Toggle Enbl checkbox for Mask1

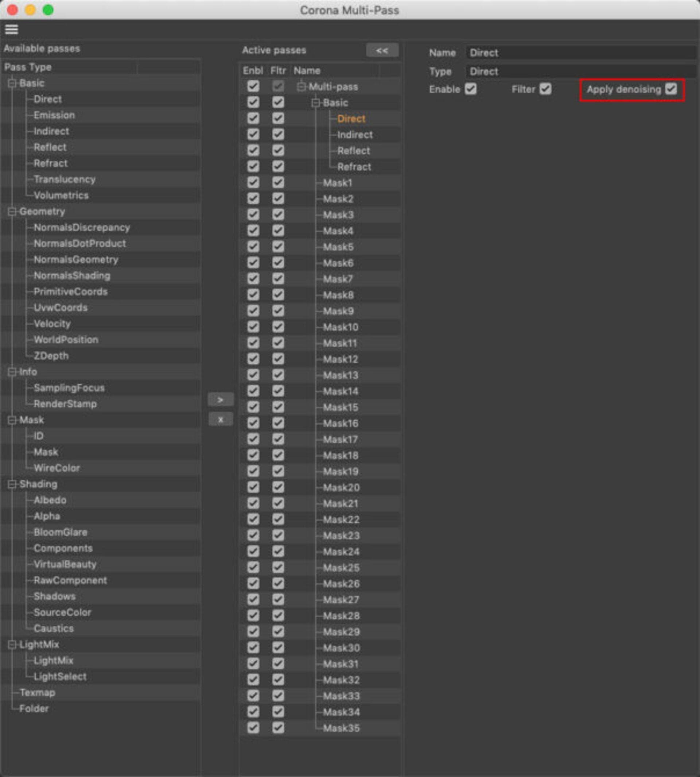click(x=253, y=182)
